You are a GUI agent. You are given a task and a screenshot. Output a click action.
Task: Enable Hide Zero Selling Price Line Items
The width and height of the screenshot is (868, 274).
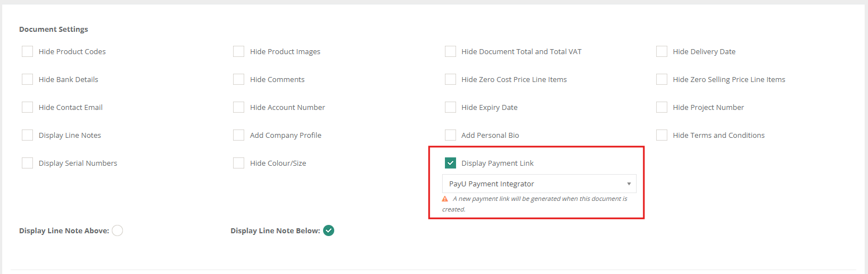coord(662,79)
